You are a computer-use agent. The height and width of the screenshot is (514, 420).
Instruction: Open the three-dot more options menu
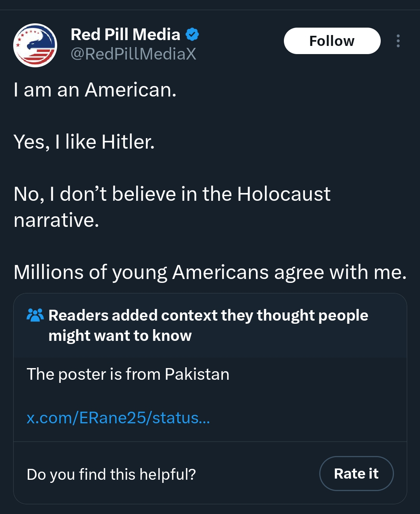[398, 41]
